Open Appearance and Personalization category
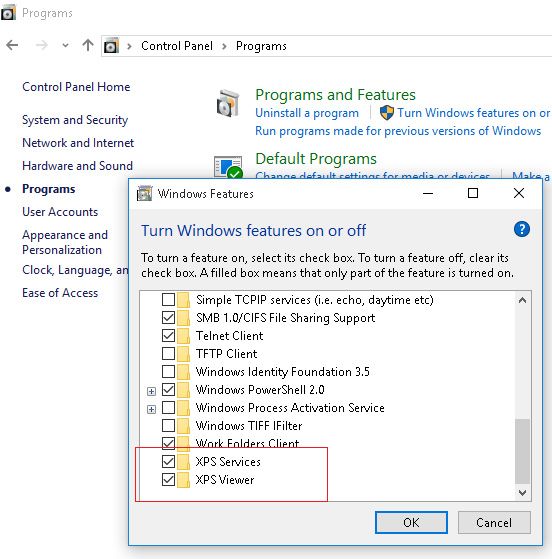Screen dimensions: 552x559 point(65,242)
